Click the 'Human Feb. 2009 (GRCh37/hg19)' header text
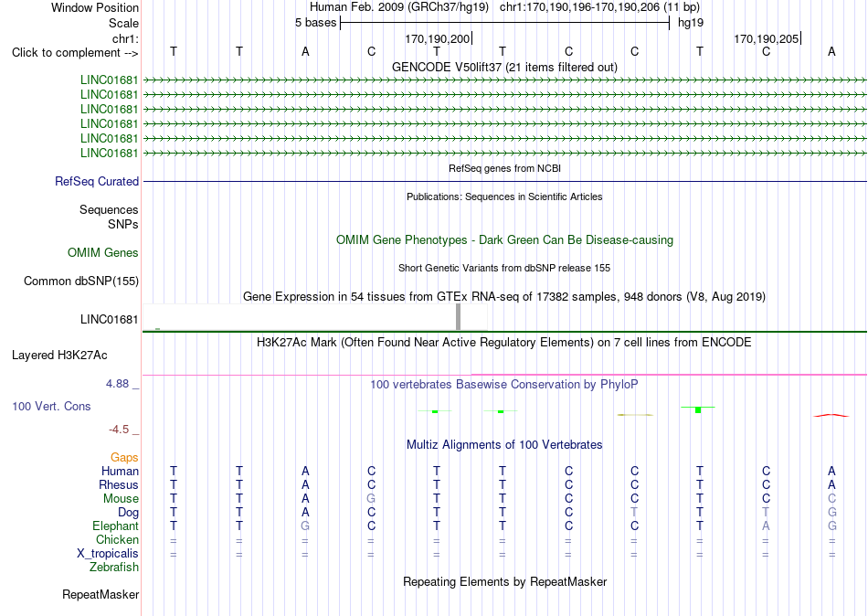This screenshot has width=868, height=616. (x=399, y=7)
